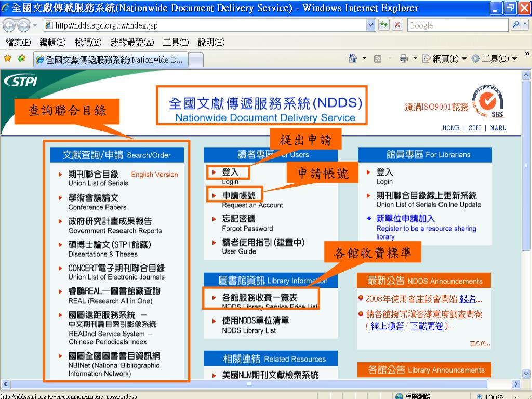532x399 pixels.
Task: Click the green Refresh page icon
Action: click(384, 25)
